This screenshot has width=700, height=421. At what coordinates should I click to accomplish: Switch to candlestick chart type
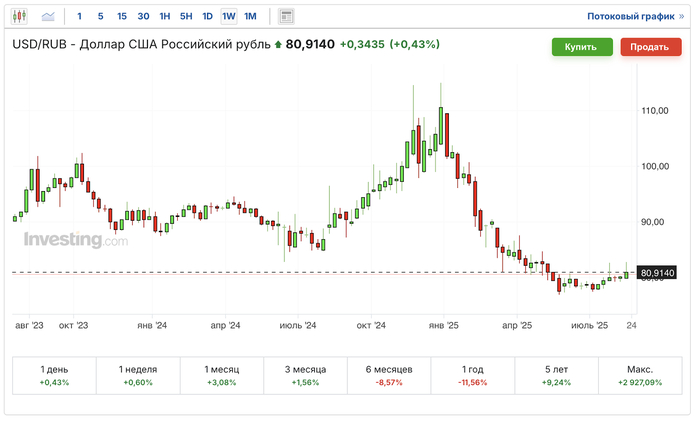[x=20, y=16]
